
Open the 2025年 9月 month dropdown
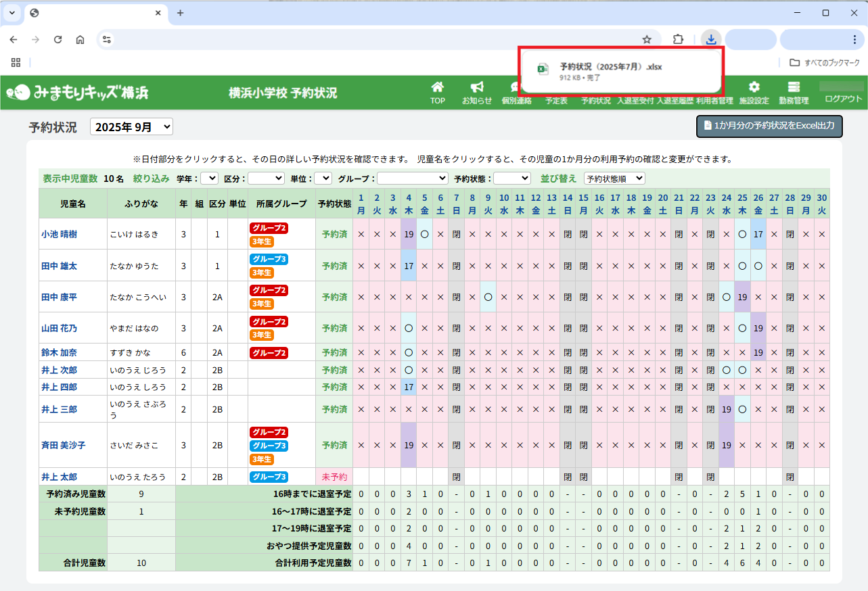(x=131, y=126)
